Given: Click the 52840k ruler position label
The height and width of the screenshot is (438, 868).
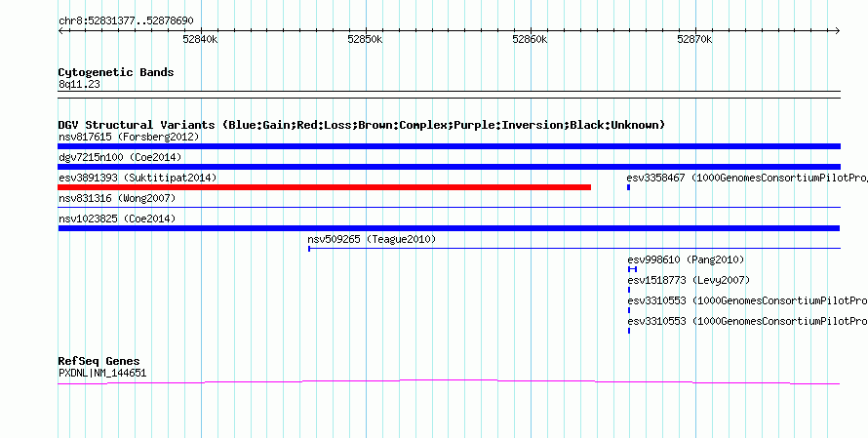Looking at the screenshot, I should [x=200, y=39].
